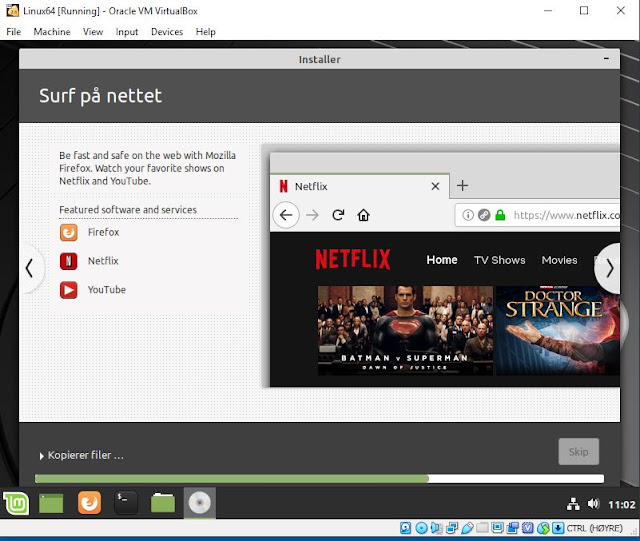Screen dimensions: 640x541
Task: Click browser forward arrow in slideshow image
Action: pos(312,215)
